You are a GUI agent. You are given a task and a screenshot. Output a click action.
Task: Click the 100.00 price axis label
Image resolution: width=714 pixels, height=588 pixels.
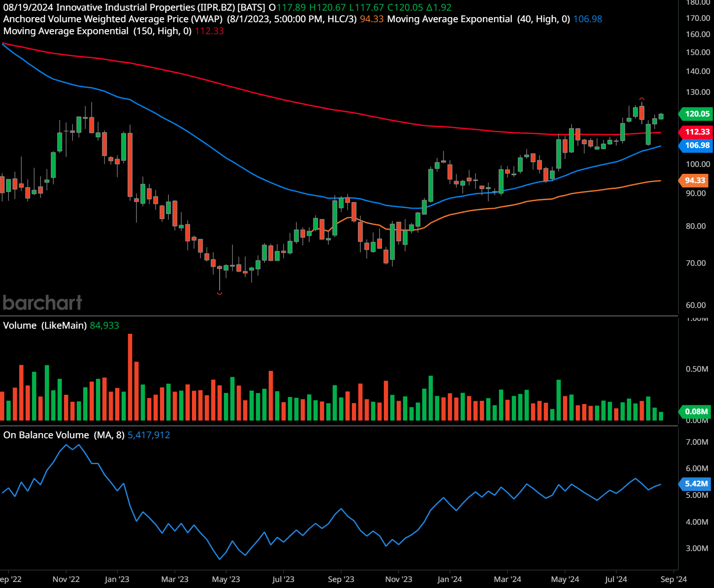pyautogui.click(x=698, y=164)
